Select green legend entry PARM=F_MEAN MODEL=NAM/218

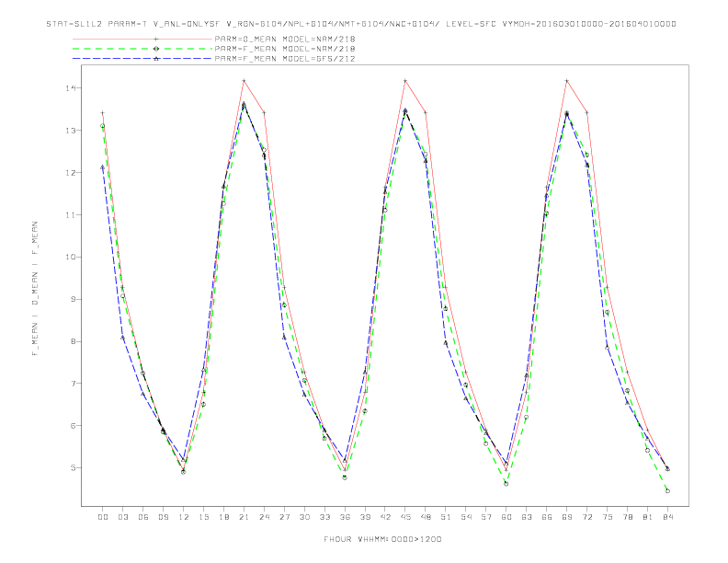click(285, 49)
